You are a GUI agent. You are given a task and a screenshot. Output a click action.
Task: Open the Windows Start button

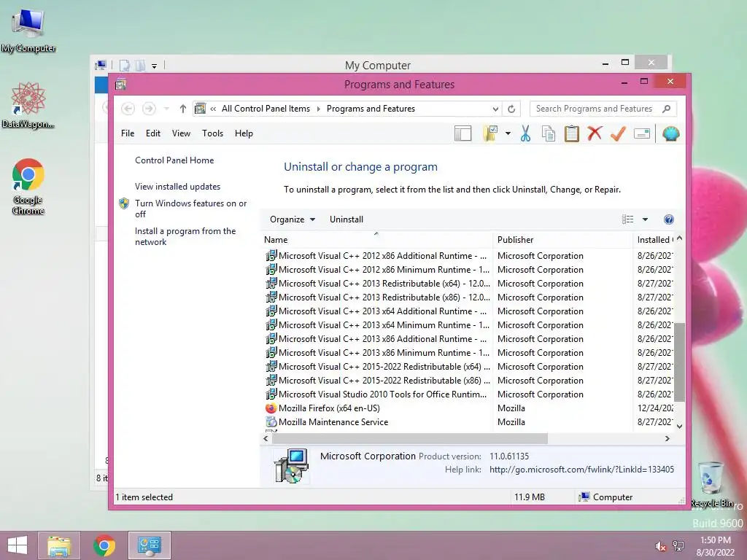[x=18, y=545]
